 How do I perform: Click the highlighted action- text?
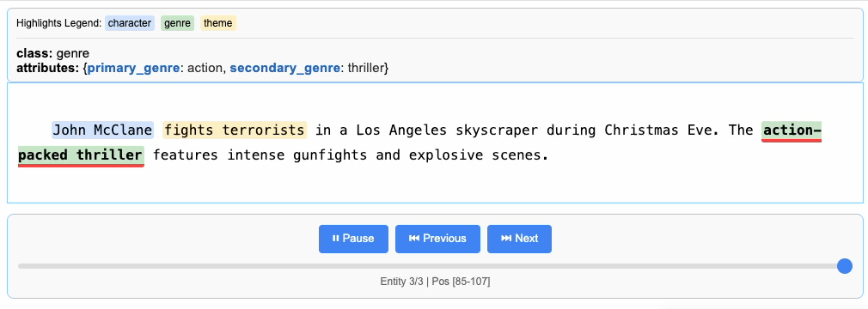[792, 131]
